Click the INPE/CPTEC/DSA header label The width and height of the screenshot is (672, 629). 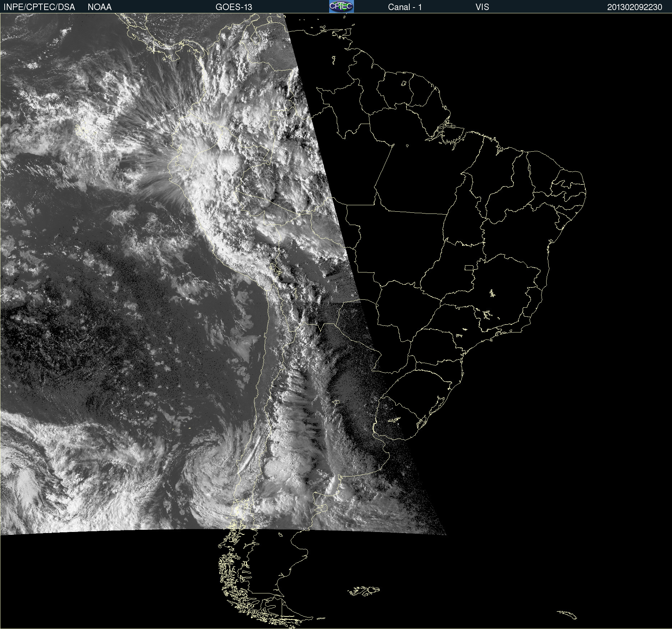[39, 7]
